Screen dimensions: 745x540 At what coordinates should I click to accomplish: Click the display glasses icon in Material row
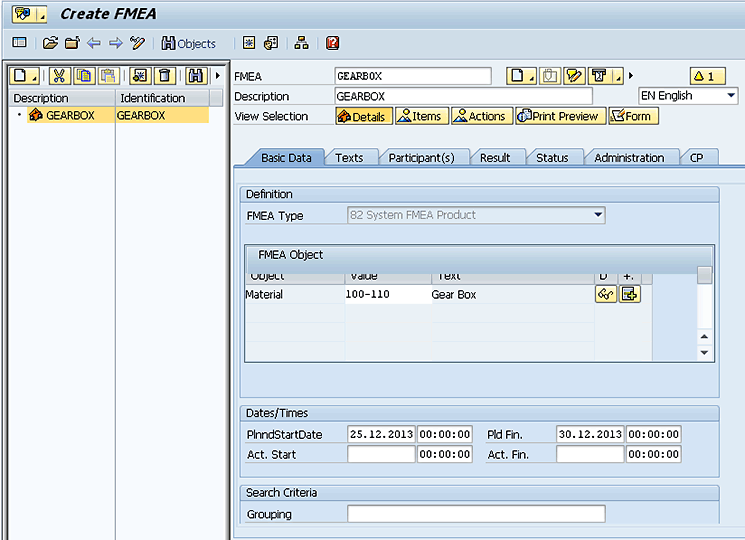pyautogui.click(x=605, y=294)
